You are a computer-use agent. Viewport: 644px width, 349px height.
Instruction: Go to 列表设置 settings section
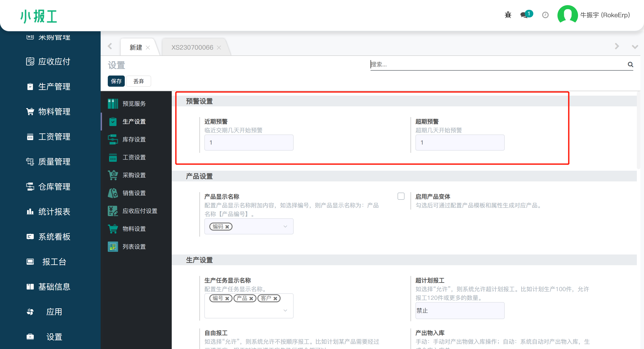point(134,247)
